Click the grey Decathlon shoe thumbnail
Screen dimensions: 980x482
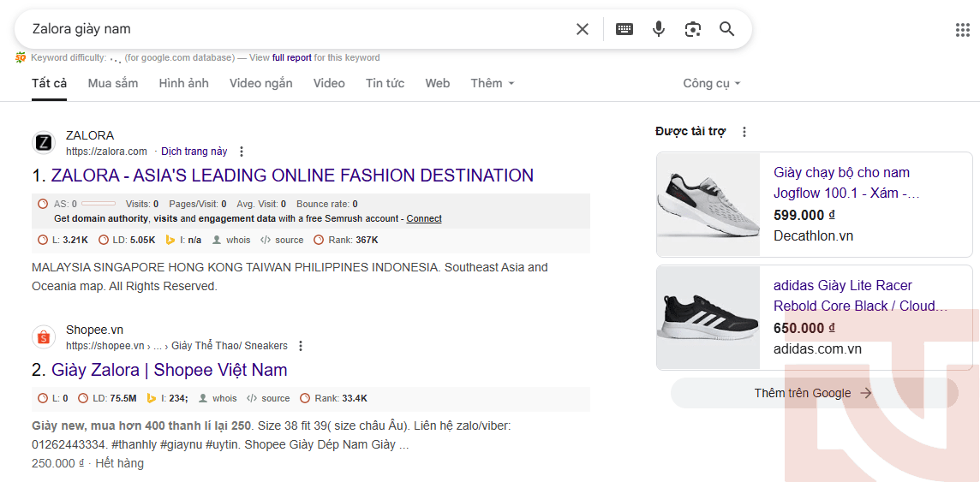(708, 204)
